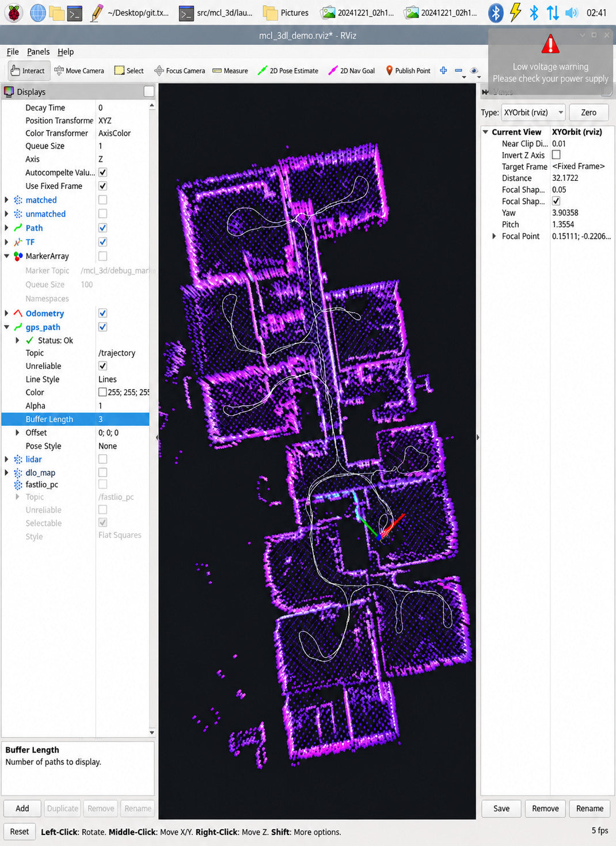Open the view Type XYOrbit dropdown
Viewport: 616px width, 846px height.
click(x=533, y=112)
